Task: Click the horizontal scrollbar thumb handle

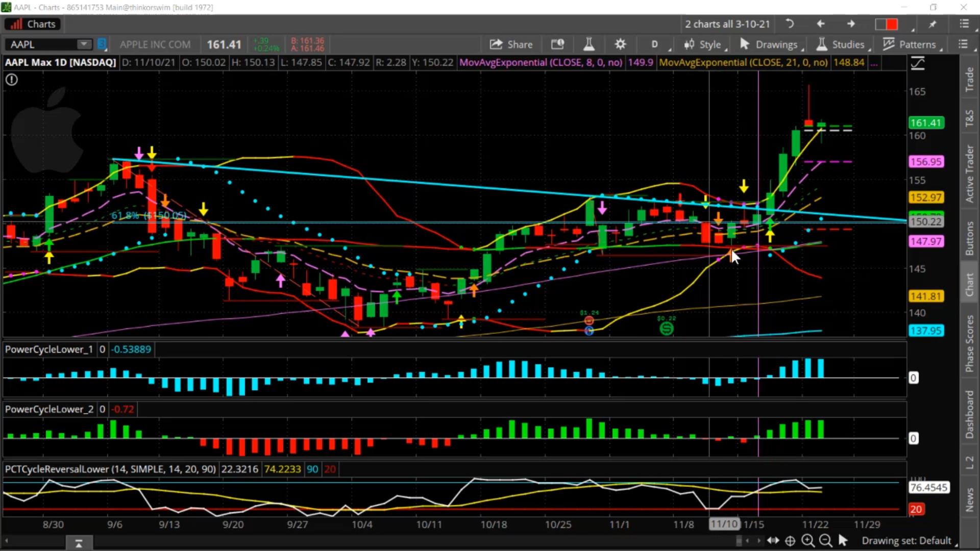Action: [x=739, y=541]
